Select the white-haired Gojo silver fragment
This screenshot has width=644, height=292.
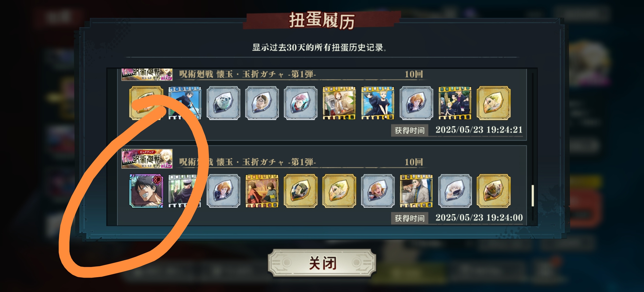(x=455, y=191)
